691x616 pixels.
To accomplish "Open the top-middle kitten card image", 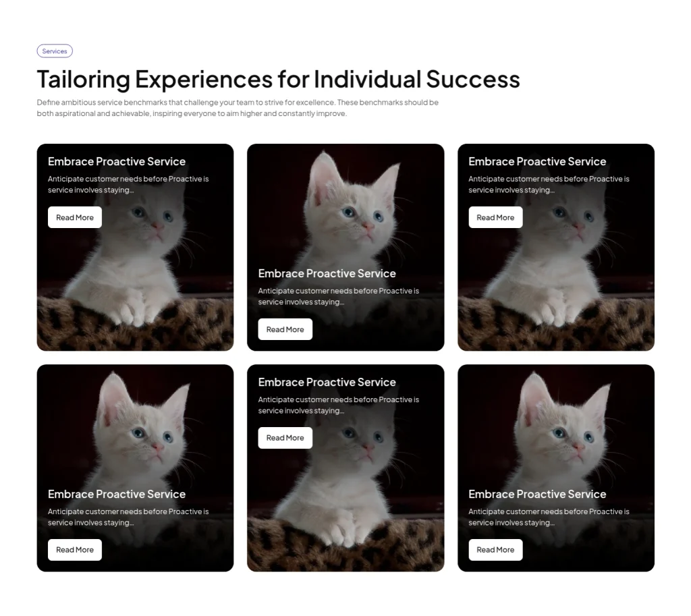I will [345, 202].
